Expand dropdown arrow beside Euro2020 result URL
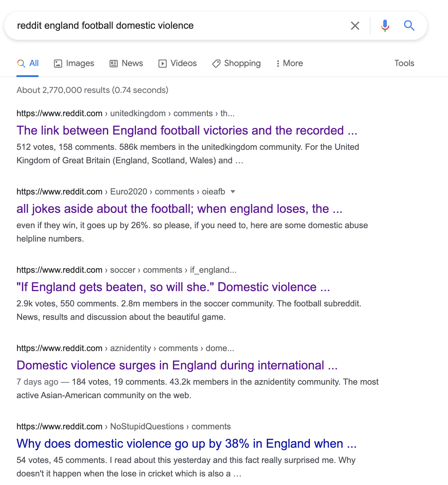Image resolution: width=448 pixels, height=485 pixels. click(x=233, y=192)
